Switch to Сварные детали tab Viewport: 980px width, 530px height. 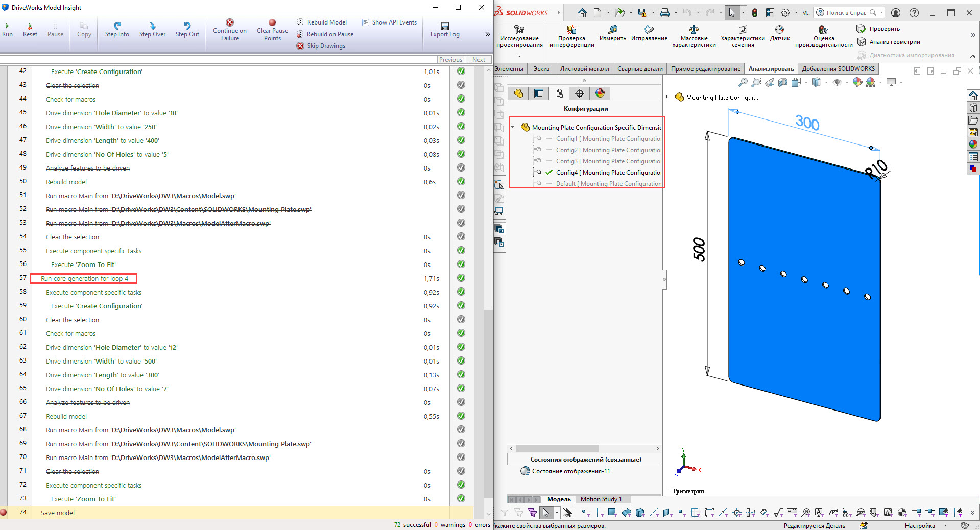pyautogui.click(x=640, y=69)
